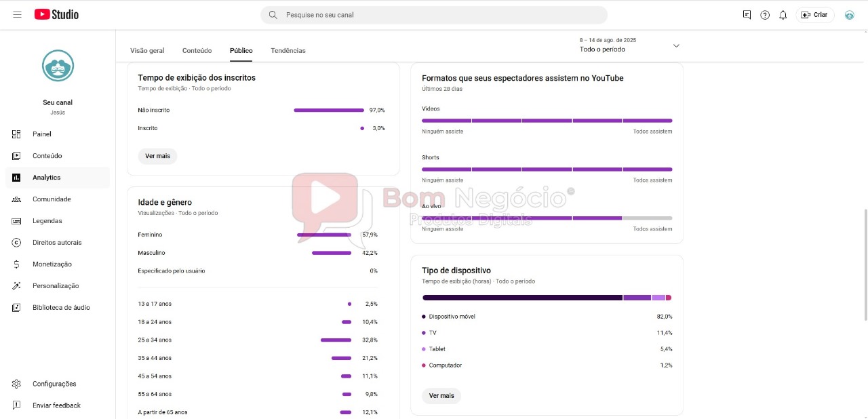Open the help question mark icon
Screen dimensions: 868x419
(765, 14)
